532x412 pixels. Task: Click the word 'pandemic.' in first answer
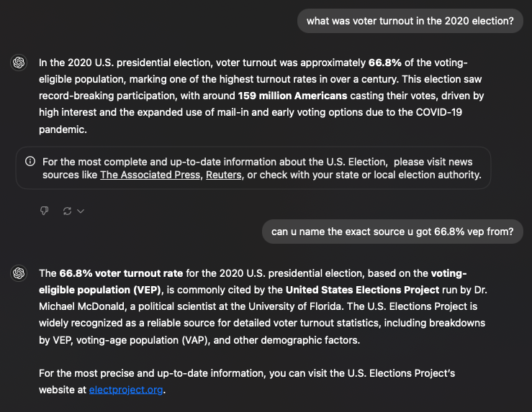(63, 129)
